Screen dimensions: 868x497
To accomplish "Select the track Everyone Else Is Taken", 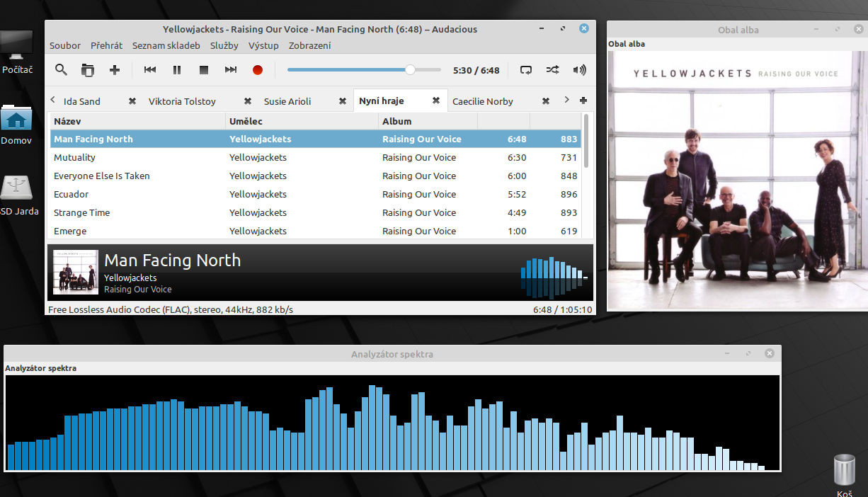I will tap(102, 176).
